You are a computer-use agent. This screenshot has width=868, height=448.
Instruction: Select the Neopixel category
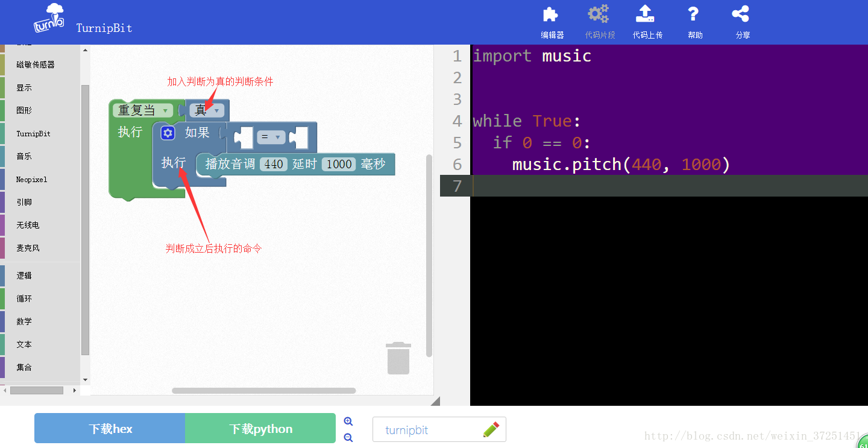click(x=40, y=179)
